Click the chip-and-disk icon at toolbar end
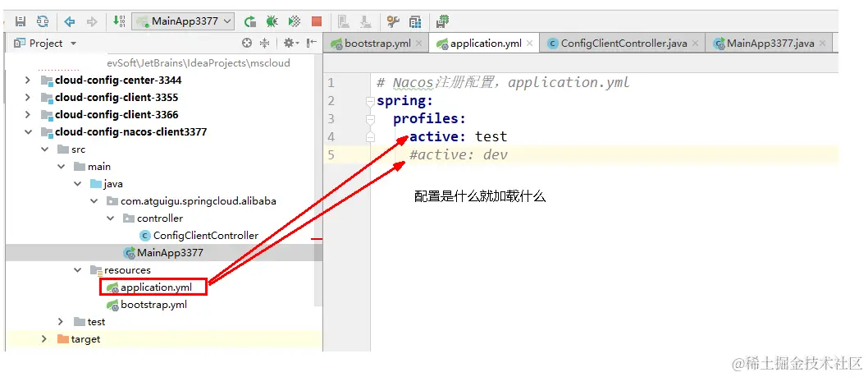Image resolution: width=868 pixels, height=377 pixels. (x=441, y=21)
